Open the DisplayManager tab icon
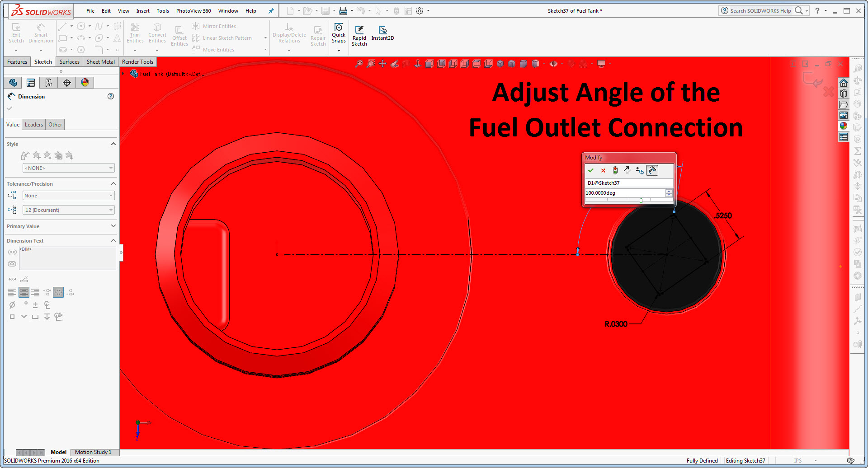 pyautogui.click(x=85, y=83)
